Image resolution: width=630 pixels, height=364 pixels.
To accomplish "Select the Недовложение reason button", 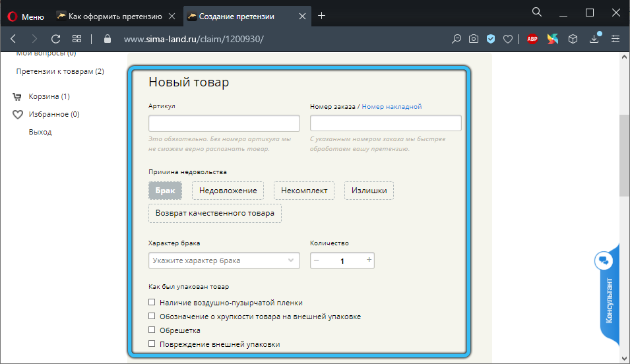I will point(228,191).
